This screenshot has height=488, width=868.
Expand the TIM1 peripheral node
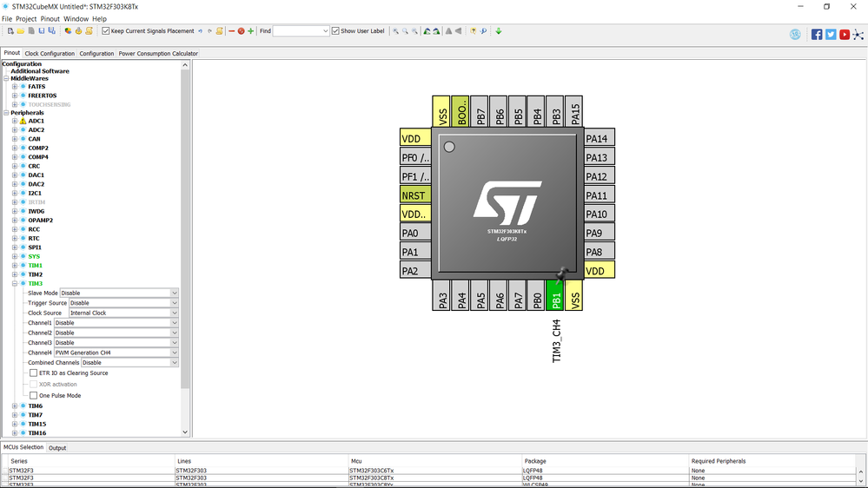15,265
